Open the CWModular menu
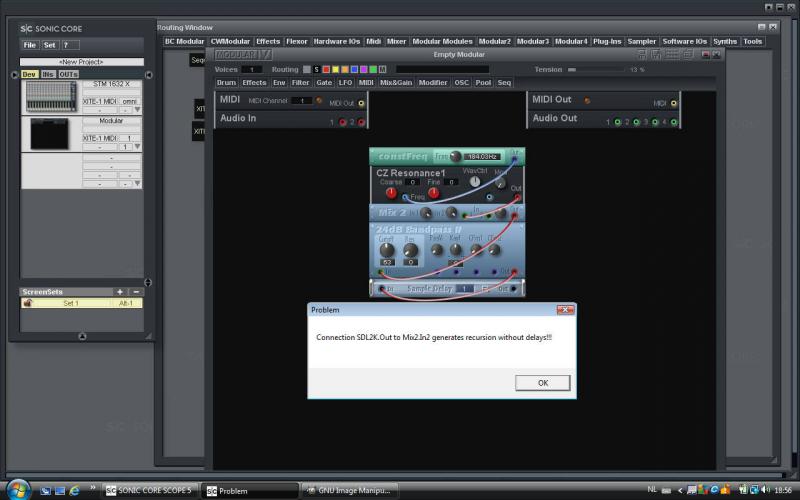Viewport: 800px width, 500px height. (x=230, y=41)
